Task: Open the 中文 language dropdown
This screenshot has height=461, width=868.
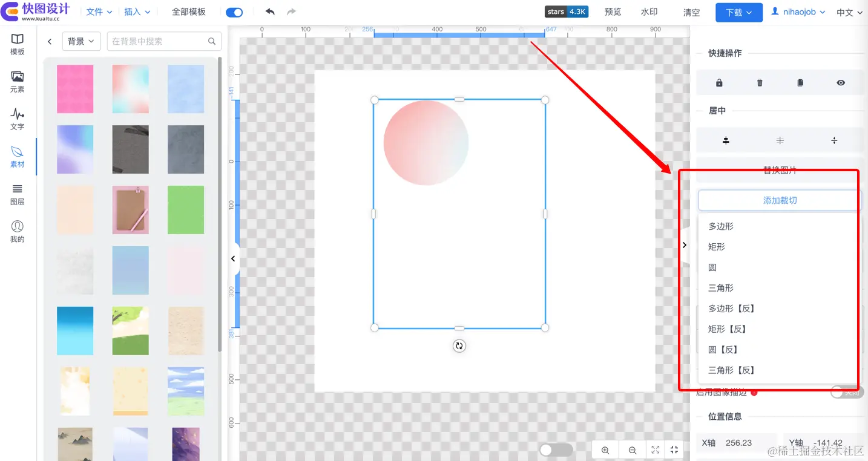Action: tap(849, 12)
